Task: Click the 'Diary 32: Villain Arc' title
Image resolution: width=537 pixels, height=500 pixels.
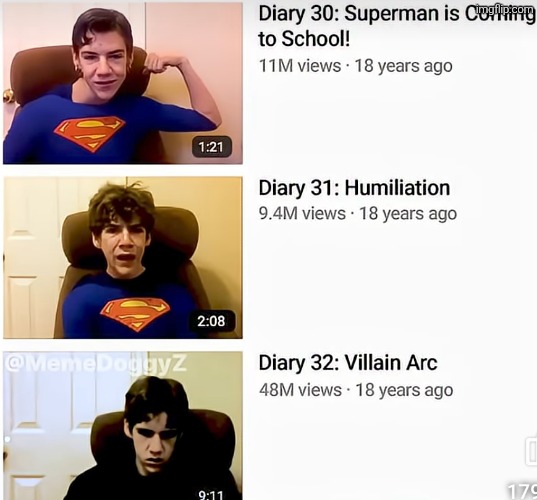Action: point(348,363)
